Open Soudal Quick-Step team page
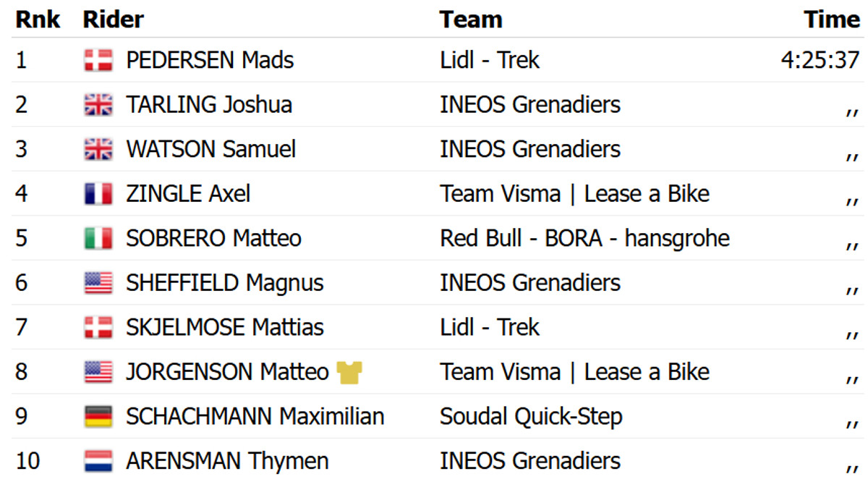Image resolution: width=868 pixels, height=482 pixels. [x=531, y=417]
